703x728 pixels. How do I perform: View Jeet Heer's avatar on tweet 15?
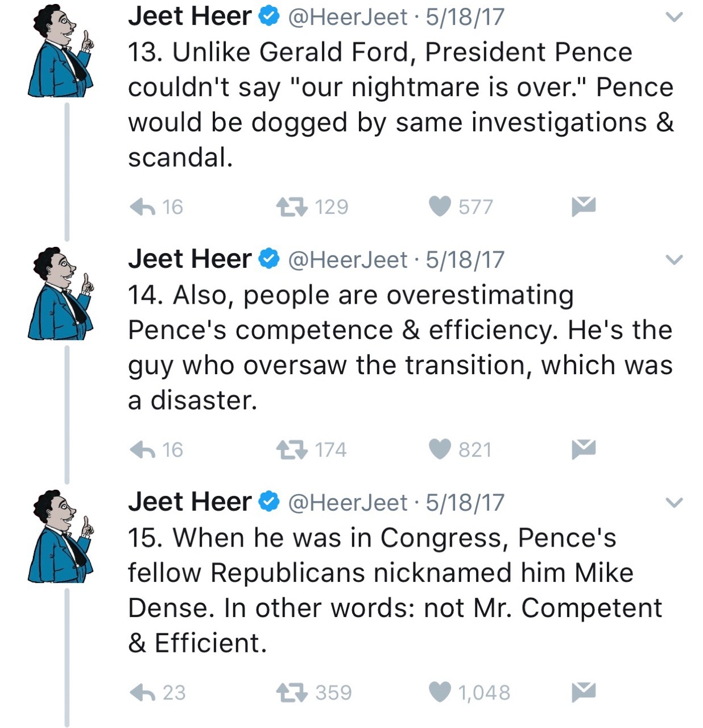(60, 536)
